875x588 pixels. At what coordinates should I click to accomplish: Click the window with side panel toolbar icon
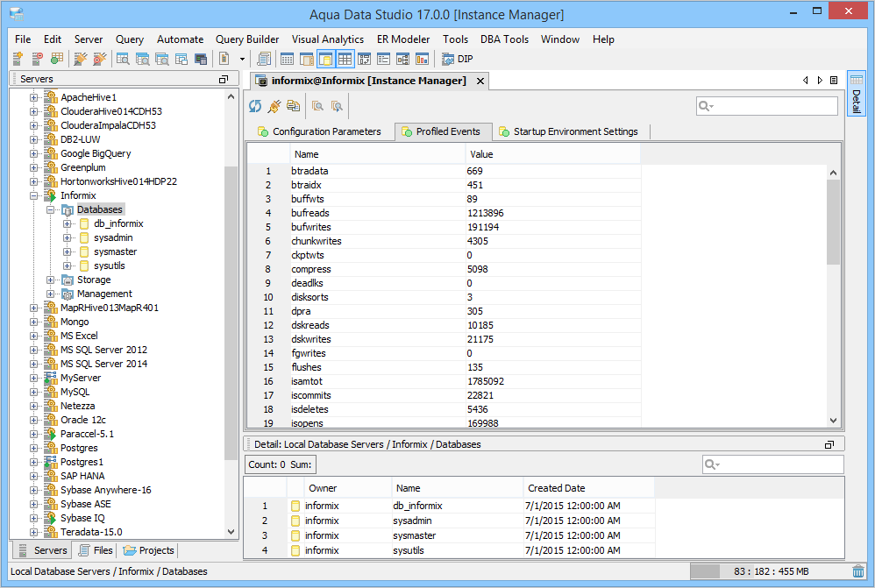point(306,59)
